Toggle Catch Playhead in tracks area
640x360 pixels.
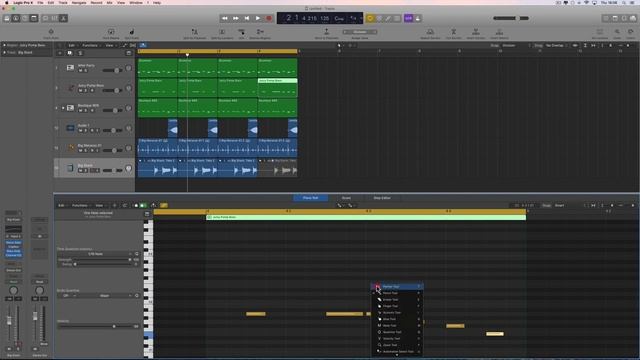(x=143, y=45)
